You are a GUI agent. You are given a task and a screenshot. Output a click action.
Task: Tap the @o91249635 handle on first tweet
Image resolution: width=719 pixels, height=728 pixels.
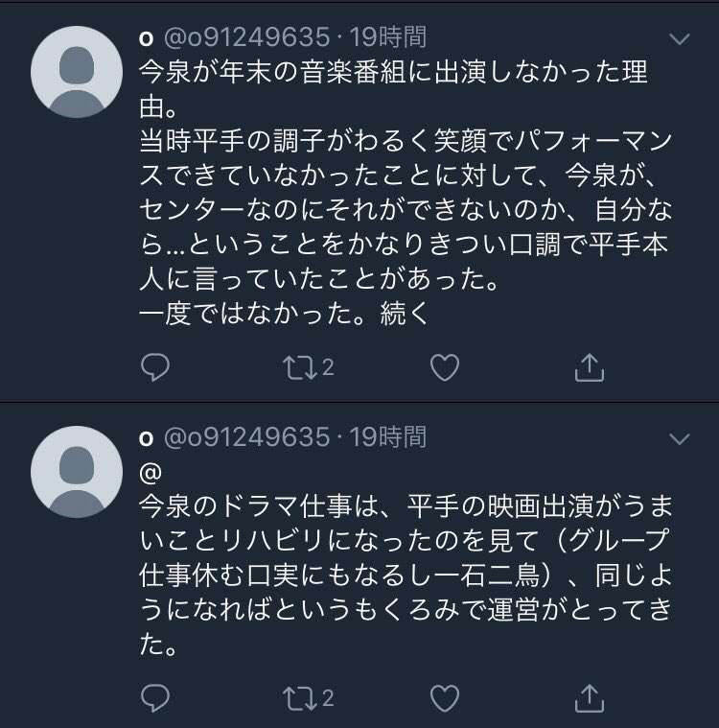pos(247,37)
